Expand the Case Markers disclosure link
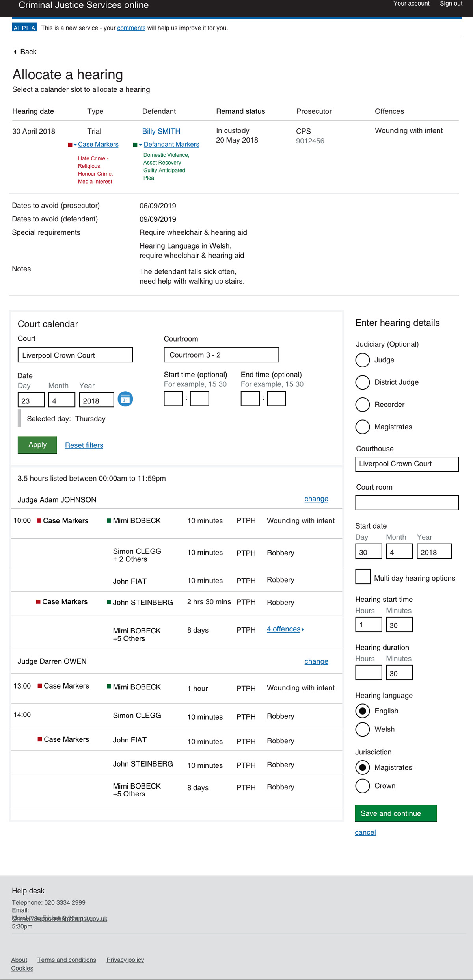Viewport: 473px width, 980px height. click(98, 144)
